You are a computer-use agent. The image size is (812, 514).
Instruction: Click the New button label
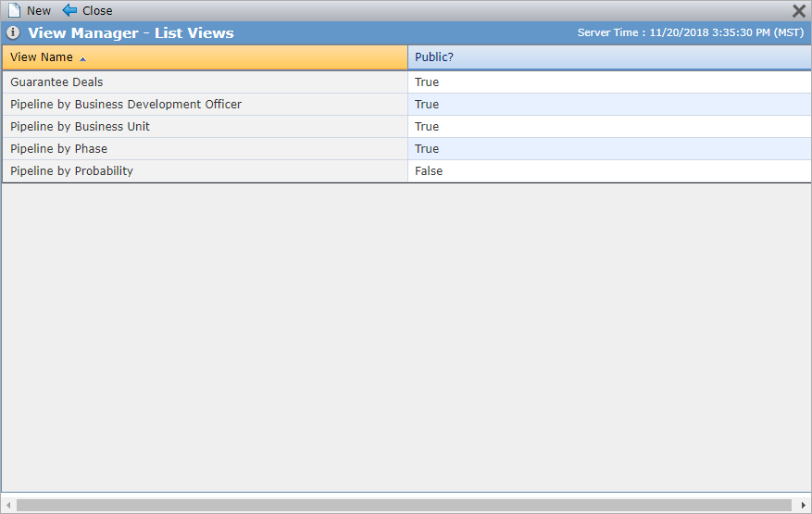tap(39, 11)
